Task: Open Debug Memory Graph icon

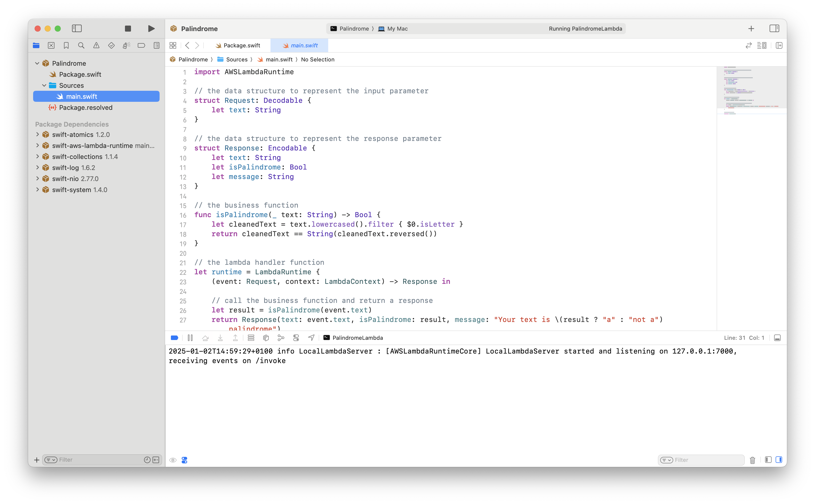Action: pyautogui.click(x=281, y=338)
